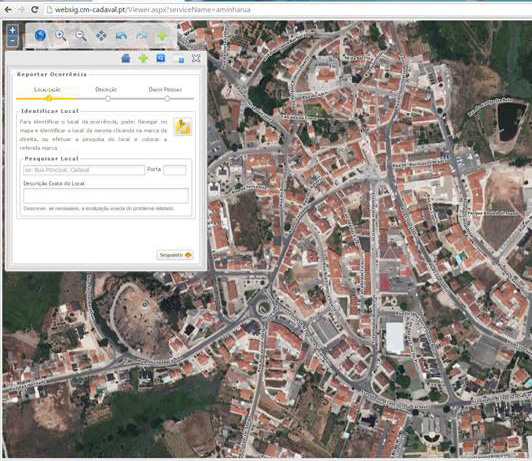Viewport: 532px width, 461px height.
Task: Click the info window icon beside close
Action: click(x=179, y=59)
